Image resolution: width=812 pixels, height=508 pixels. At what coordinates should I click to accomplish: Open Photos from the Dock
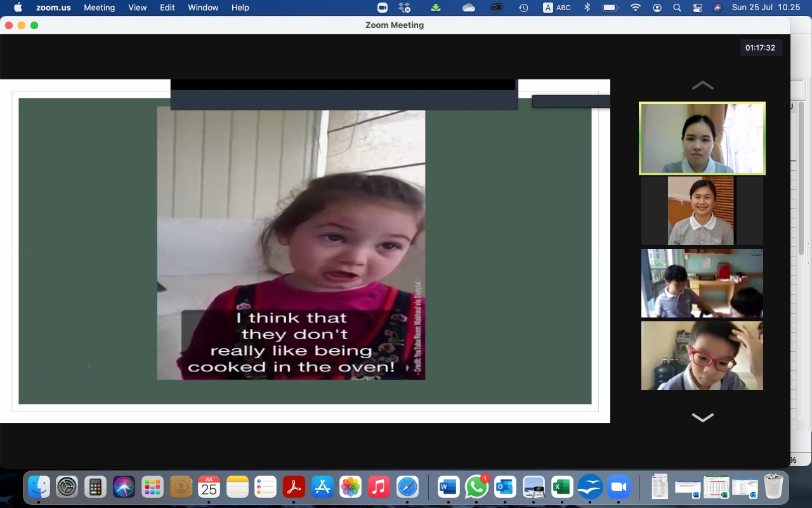351,487
